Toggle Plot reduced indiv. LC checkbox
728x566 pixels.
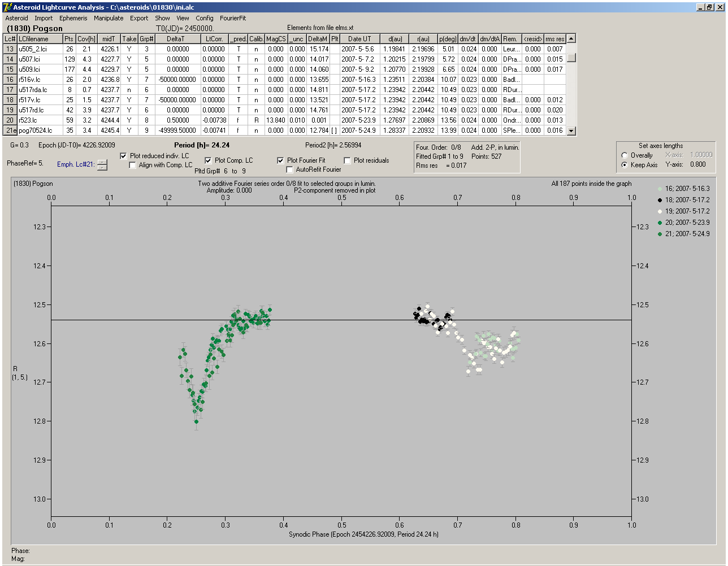click(124, 156)
